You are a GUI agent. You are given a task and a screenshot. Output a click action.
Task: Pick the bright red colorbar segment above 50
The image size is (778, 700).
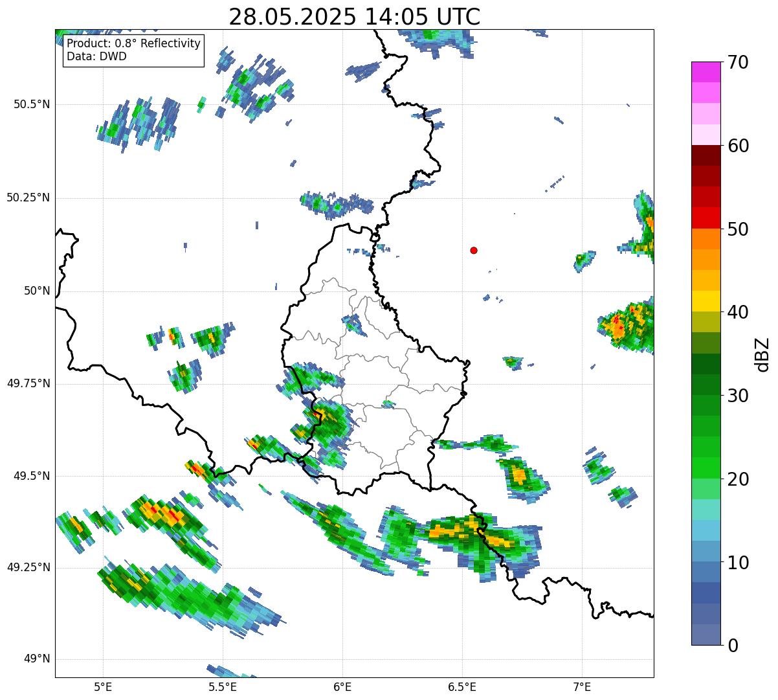coord(706,218)
